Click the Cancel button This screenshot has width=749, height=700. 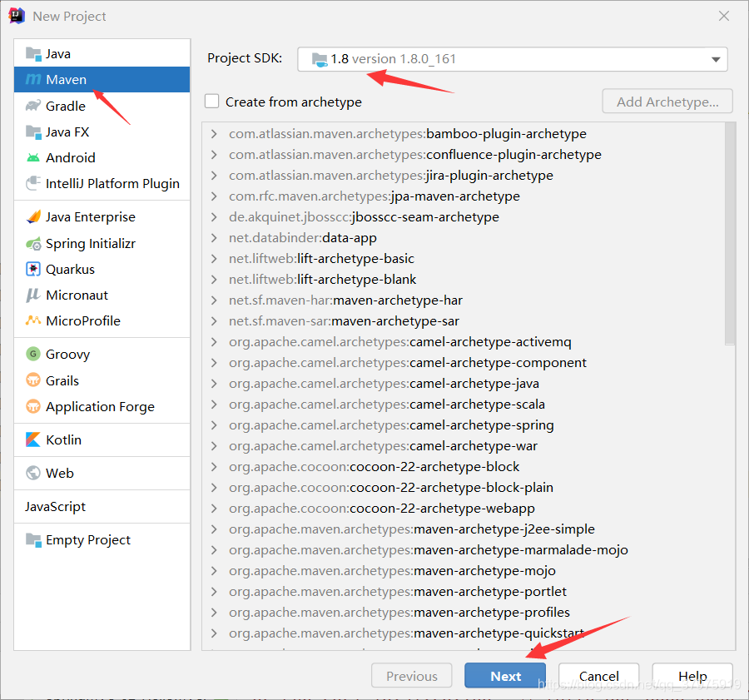(x=599, y=676)
